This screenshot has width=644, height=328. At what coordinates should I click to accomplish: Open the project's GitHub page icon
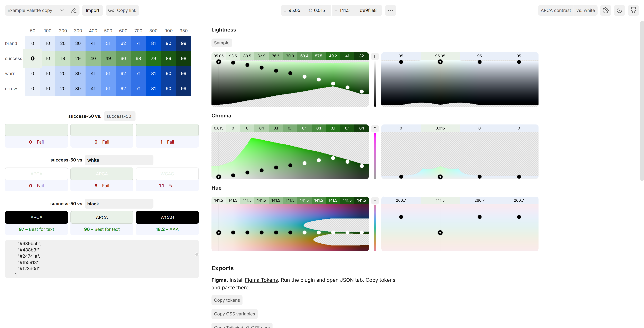633,10
